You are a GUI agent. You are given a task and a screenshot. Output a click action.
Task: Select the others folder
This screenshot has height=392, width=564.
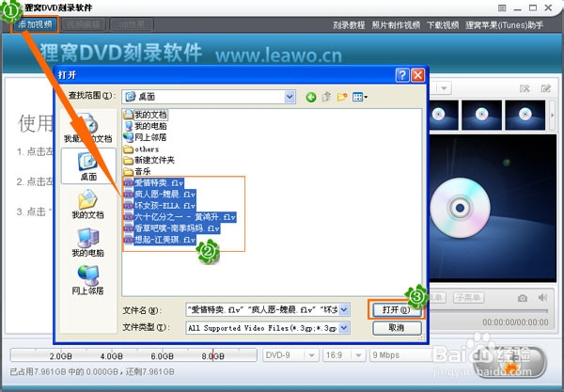tap(141, 149)
